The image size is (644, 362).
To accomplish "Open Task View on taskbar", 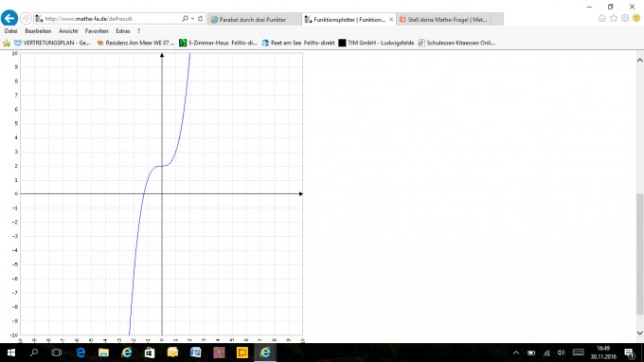I will [x=57, y=353].
